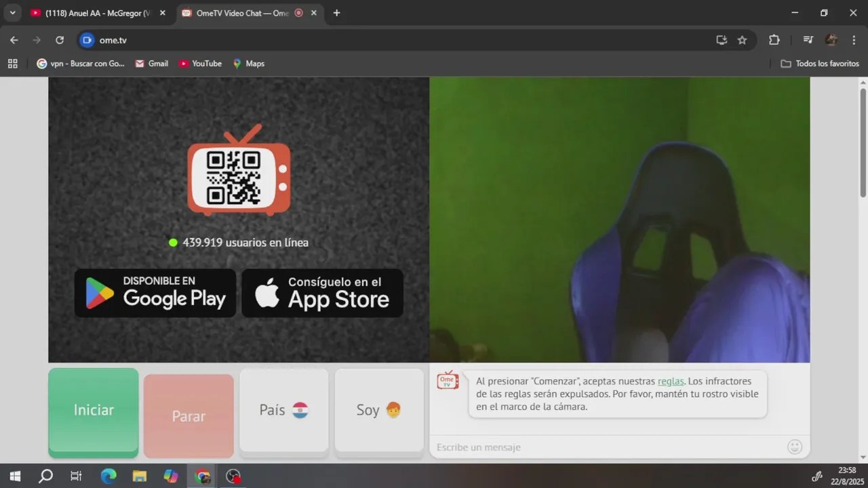Click the App Store download badge
The width and height of the screenshot is (868, 488).
pos(322,293)
